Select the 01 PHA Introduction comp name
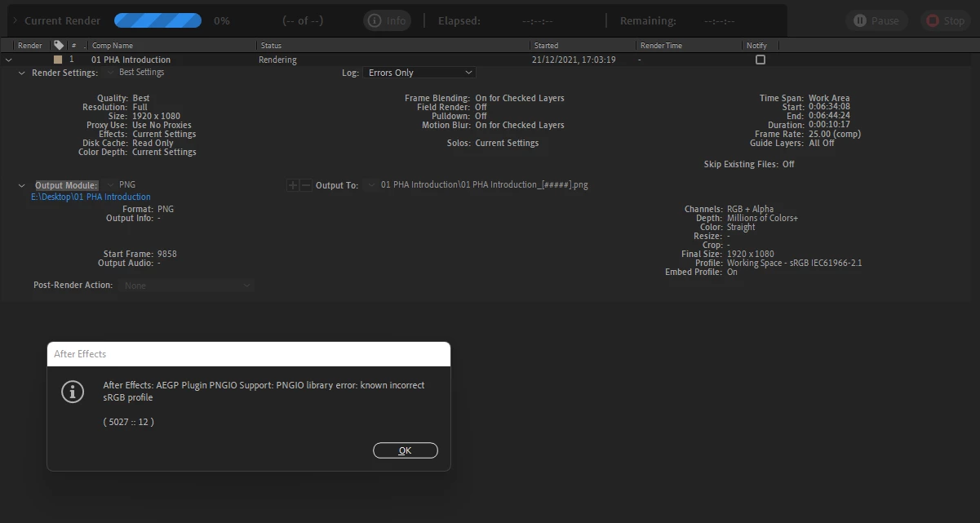The image size is (980, 523). click(131, 60)
